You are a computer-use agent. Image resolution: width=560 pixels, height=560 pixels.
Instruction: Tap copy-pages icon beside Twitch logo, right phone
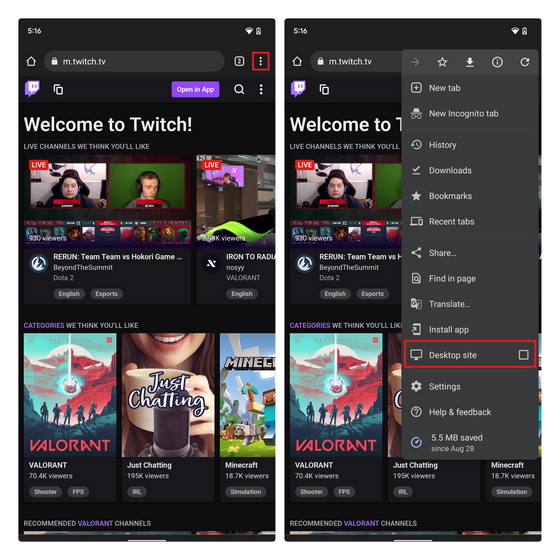pyautogui.click(x=324, y=89)
